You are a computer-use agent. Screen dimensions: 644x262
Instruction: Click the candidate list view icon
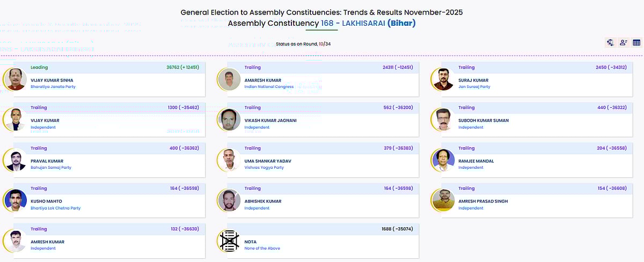point(624,43)
